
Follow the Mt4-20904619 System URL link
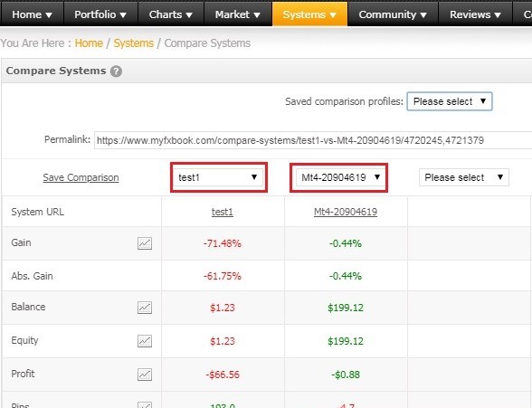pos(346,212)
